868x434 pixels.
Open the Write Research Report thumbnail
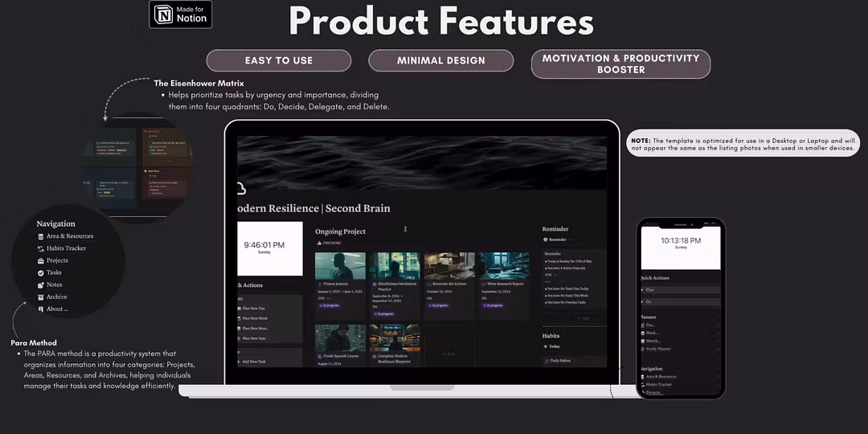click(x=504, y=266)
